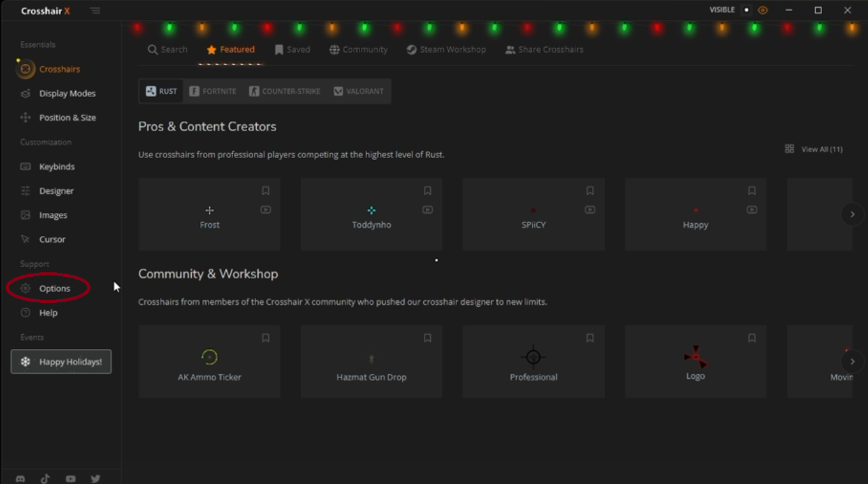Screen dimensions: 868x484
Task: Select the VALORANT game filter
Action: point(359,91)
